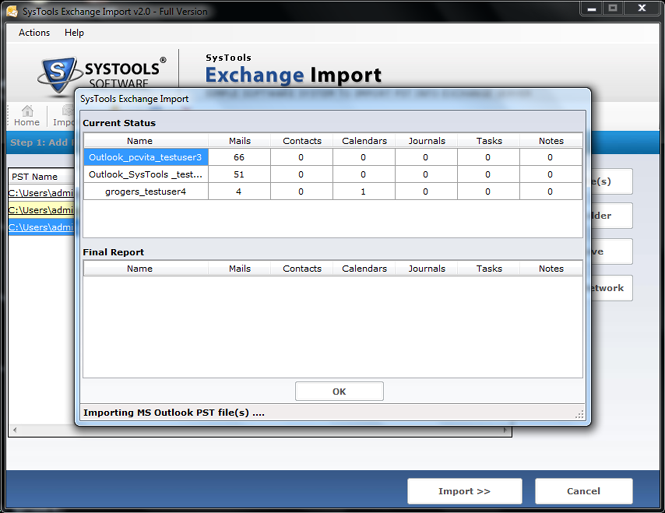Screen dimensions: 665x513
Task: Click the 'Importing MS Outlook PST file(s)' status text
Action: click(174, 413)
